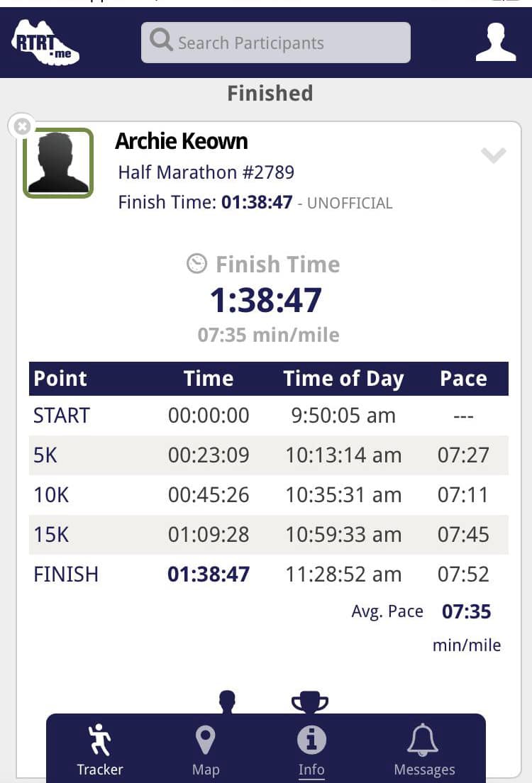
Task: Select the Archie Keown name link
Action: pyautogui.click(x=182, y=141)
